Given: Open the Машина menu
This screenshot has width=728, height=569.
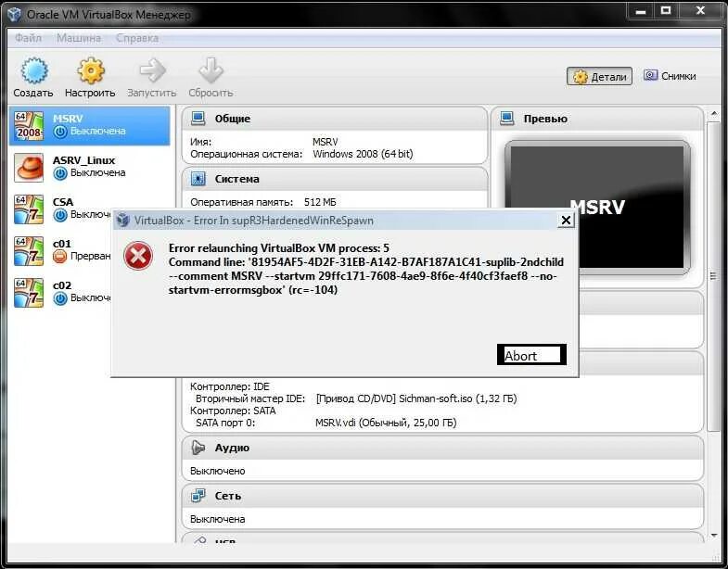Looking at the screenshot, I should click(79, 38).
